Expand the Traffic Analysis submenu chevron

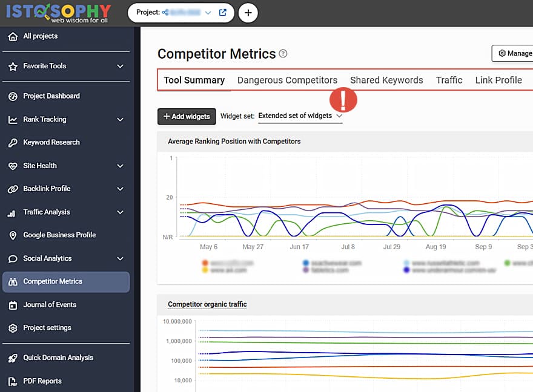click(x=120, y=212)
